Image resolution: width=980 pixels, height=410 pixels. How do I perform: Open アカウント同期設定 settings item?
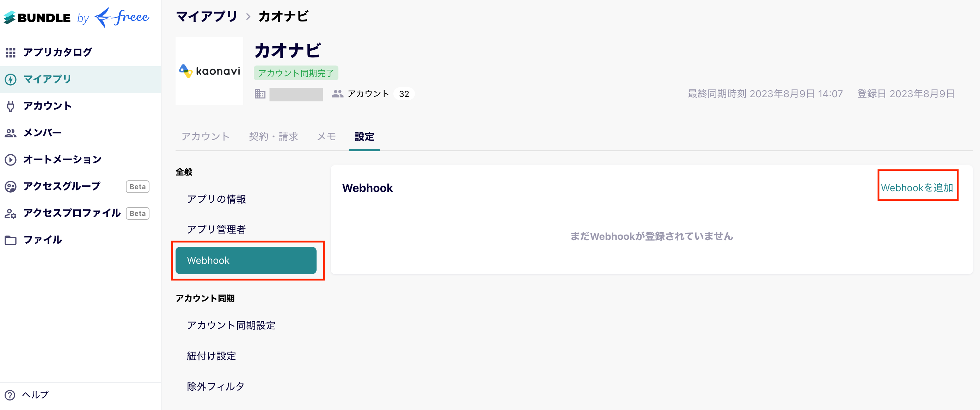[x=246, y=326]
